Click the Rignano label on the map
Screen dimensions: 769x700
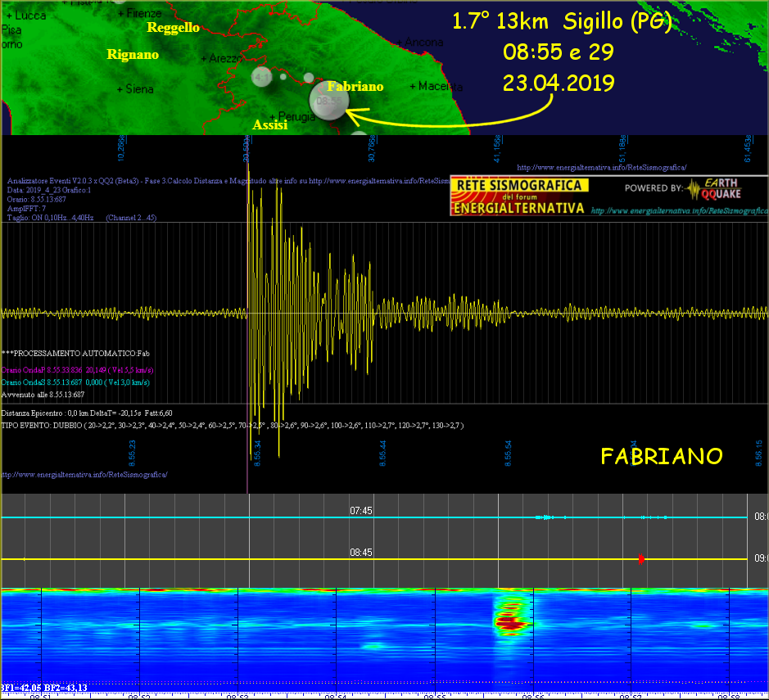pyautogui.click(x=133, y=54)
